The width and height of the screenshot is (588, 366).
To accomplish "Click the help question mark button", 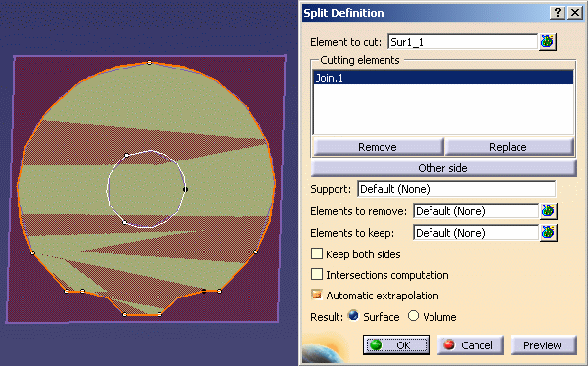I will pos(558,13).
